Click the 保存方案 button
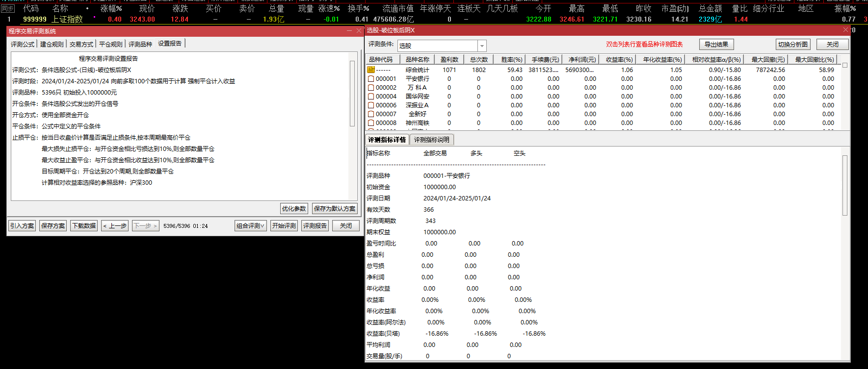This screenshot has height=369, width=868. coord(53,226)
